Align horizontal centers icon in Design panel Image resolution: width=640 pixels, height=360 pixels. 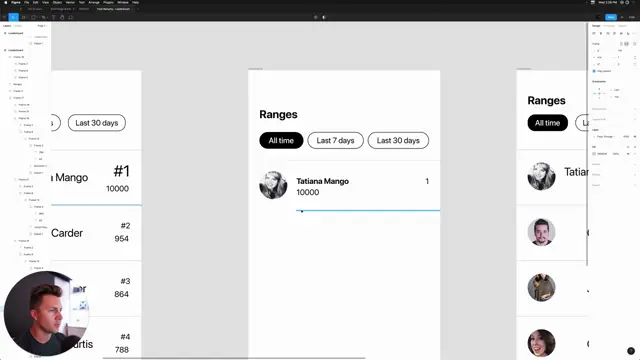point(601,33)
